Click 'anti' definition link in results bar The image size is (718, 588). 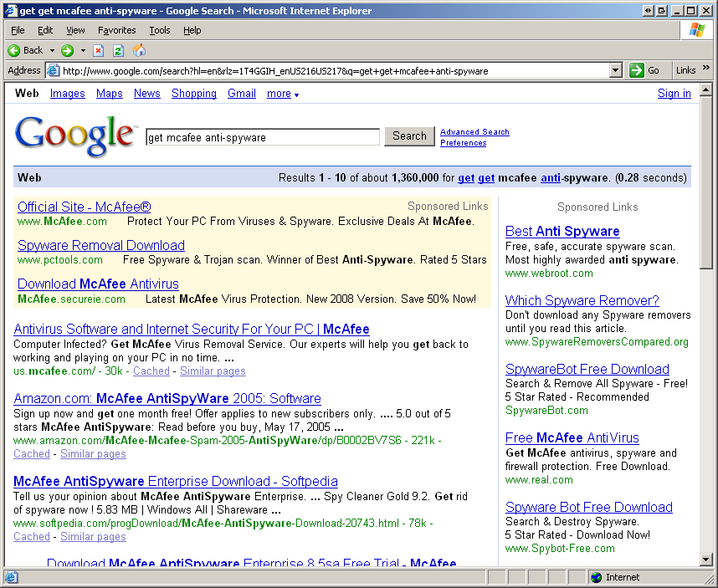pos(551,178)
